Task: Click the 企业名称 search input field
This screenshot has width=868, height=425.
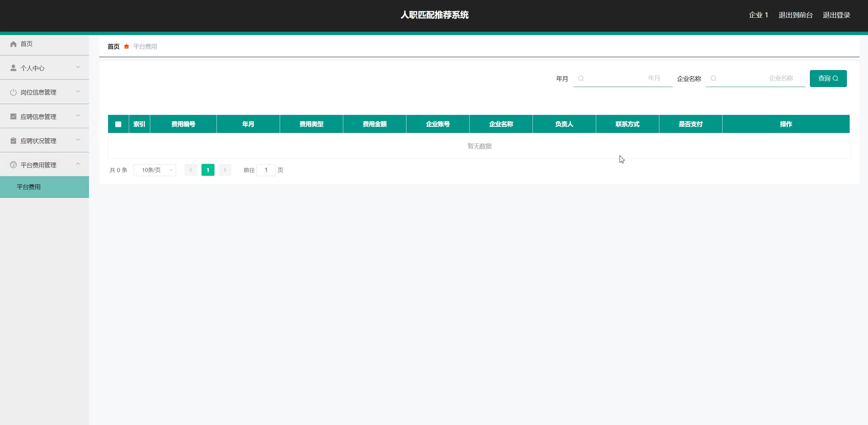Action: pyautogui.click(x=756, y=79)
